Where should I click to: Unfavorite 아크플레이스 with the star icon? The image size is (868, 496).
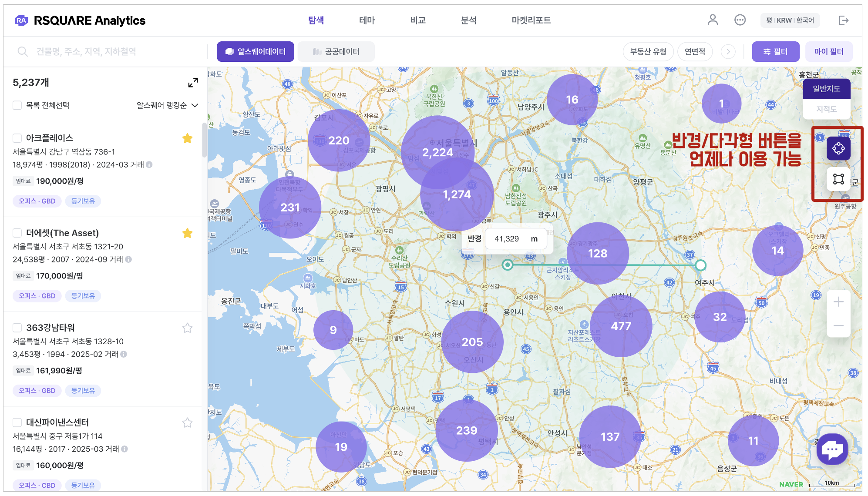[187, 138]
